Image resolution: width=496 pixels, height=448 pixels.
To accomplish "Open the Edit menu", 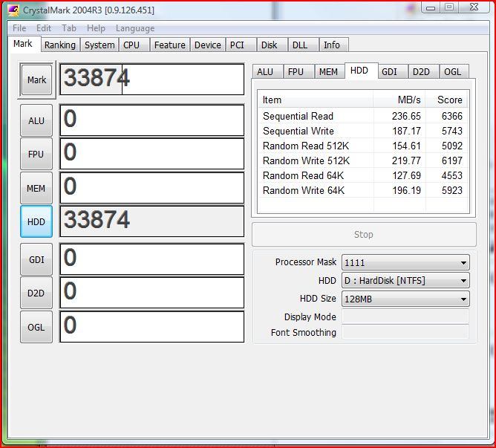I will pos(44,28).
